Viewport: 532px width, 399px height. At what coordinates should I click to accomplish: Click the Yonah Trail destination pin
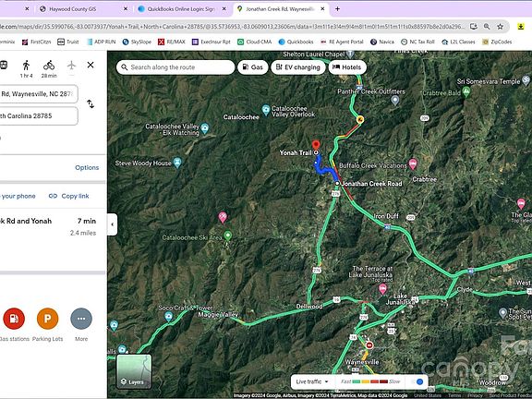[x=316, y=145]
